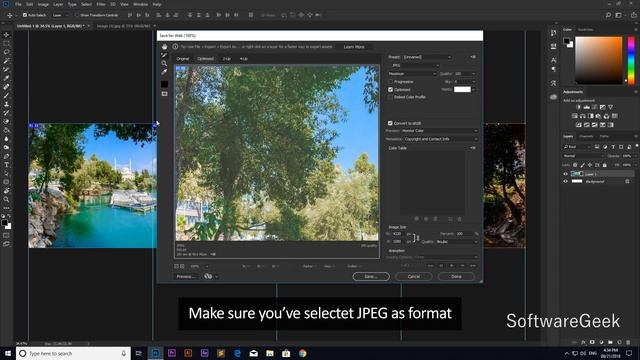This screenshot has height=360, width=640.
Task: Click the preview-in-browser icon
Action: 208,276
